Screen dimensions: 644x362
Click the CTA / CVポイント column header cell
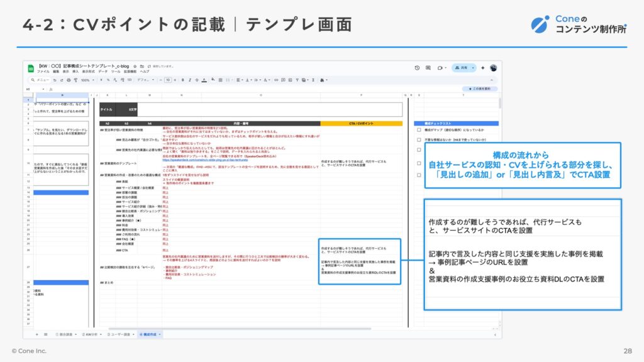361,124
